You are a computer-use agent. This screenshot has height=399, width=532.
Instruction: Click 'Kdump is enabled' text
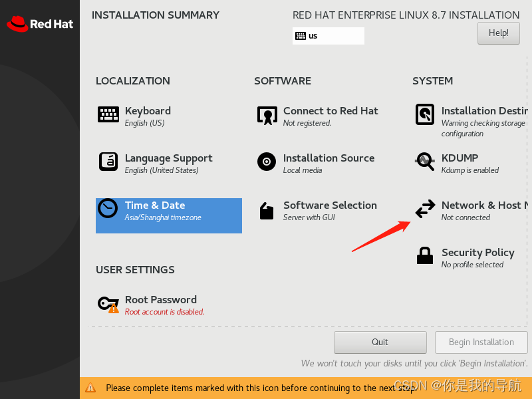[470, 170]
